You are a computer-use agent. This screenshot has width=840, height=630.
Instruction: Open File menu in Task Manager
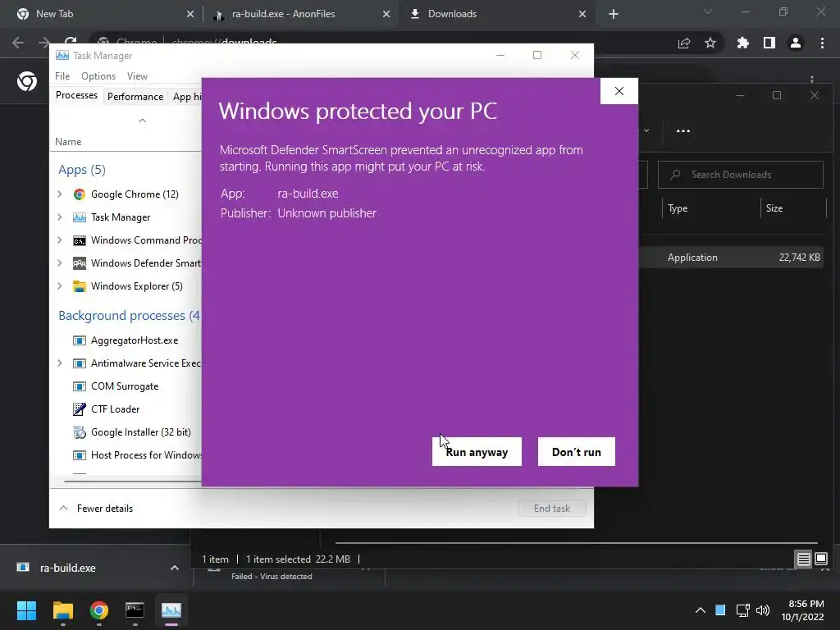tap(62, 76)
